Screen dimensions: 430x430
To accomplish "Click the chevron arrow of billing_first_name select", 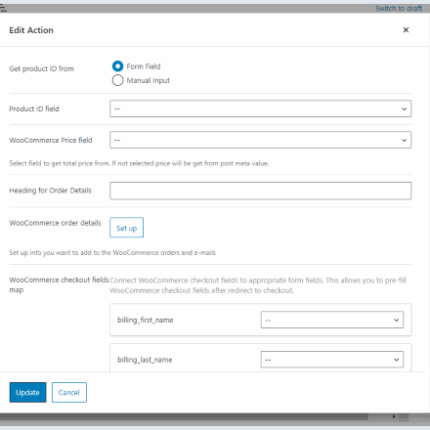I will point(396,320).
